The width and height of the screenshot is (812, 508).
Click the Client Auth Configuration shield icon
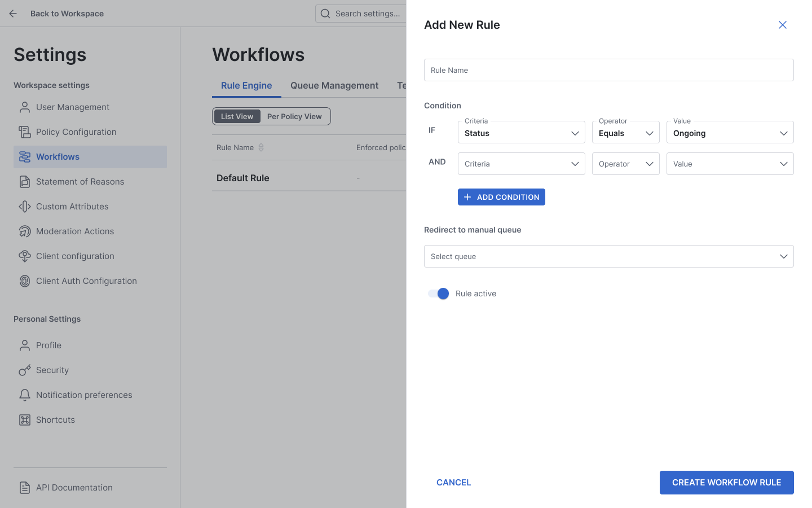tap(25, 281)
